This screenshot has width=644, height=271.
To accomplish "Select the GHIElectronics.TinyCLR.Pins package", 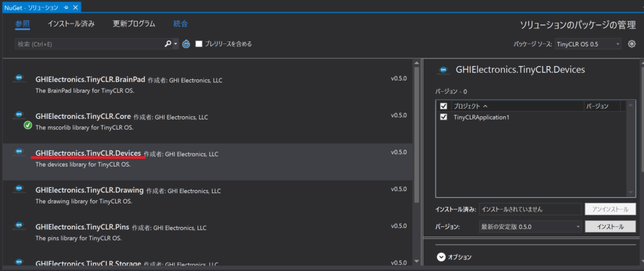I will [x=208, y=232].
